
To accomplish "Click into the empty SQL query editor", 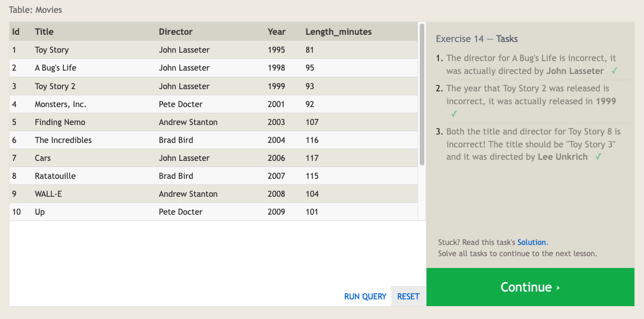I will (x=217, y=252).
